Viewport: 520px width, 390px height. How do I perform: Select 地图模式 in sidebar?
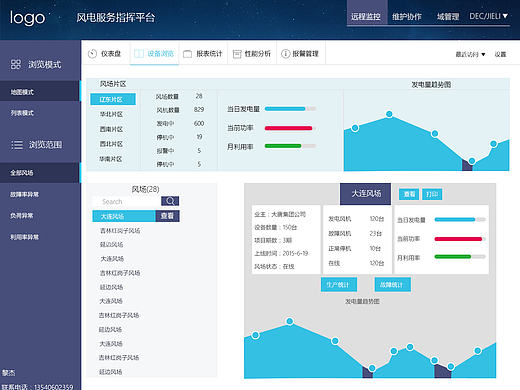pos(40,91)
